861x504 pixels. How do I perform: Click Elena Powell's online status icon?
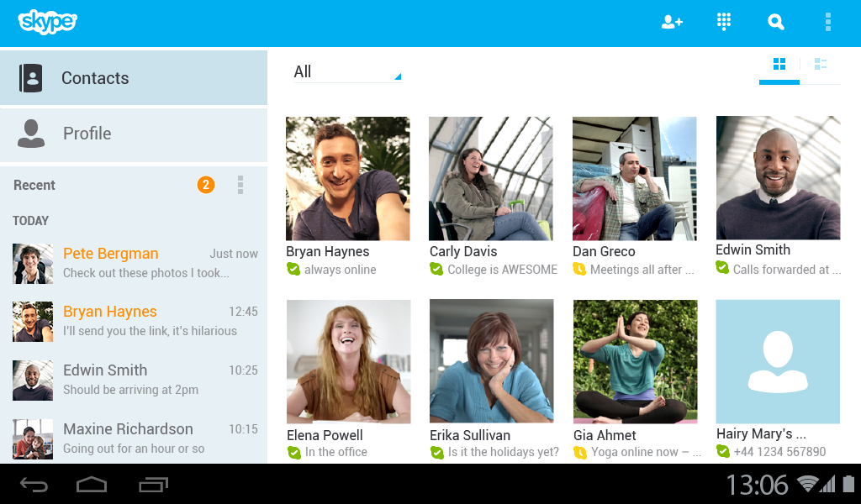click(294, 453)
